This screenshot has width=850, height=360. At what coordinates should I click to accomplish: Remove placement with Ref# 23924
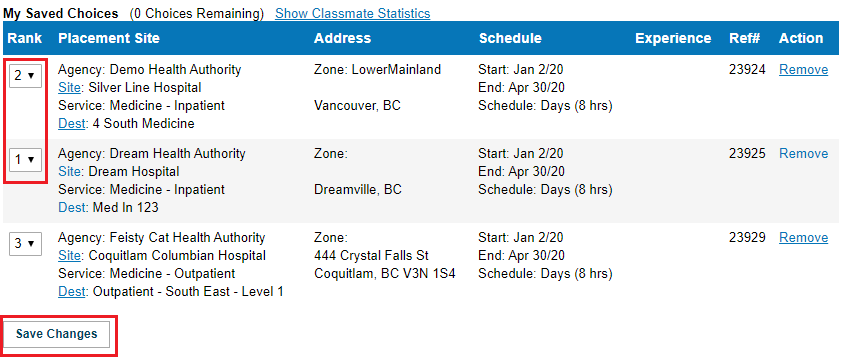click(x=803, y=70)
